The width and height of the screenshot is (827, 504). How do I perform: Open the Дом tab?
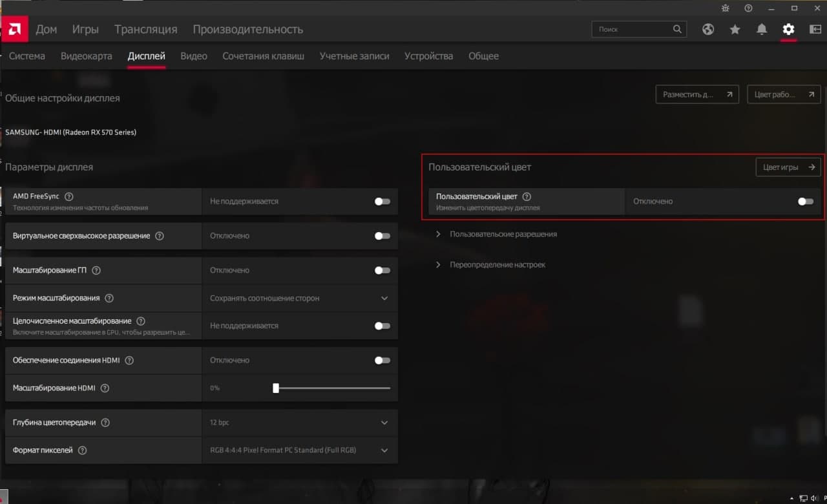click(47, 29)
